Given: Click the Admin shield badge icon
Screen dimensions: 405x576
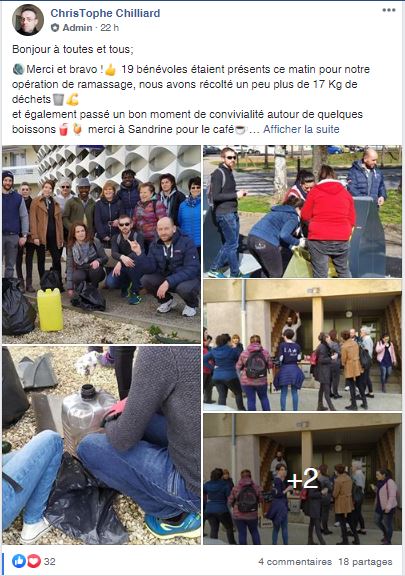Looking at the screenshot, I should click(55, 28).
